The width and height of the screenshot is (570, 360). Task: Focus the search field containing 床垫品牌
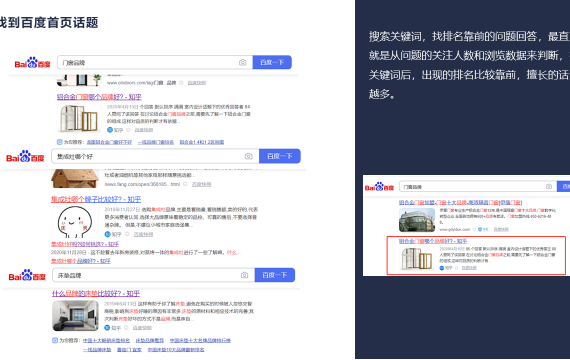[x=153, y=275]
